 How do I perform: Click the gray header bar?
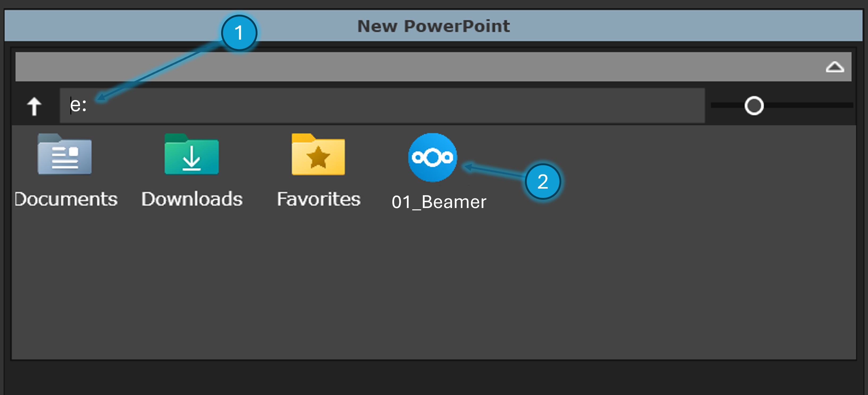(x=404, y=67)
